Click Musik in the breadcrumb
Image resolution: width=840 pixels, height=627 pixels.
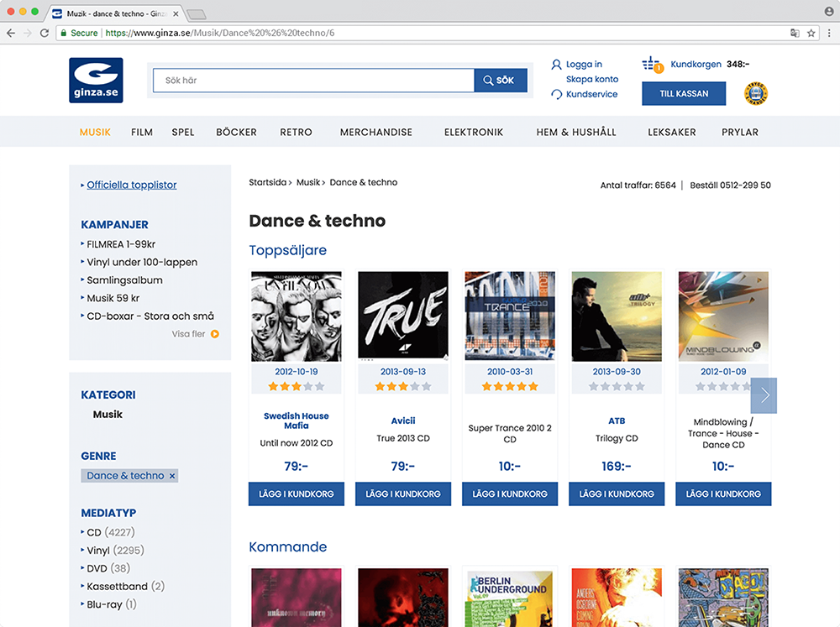tap(308, 183)
